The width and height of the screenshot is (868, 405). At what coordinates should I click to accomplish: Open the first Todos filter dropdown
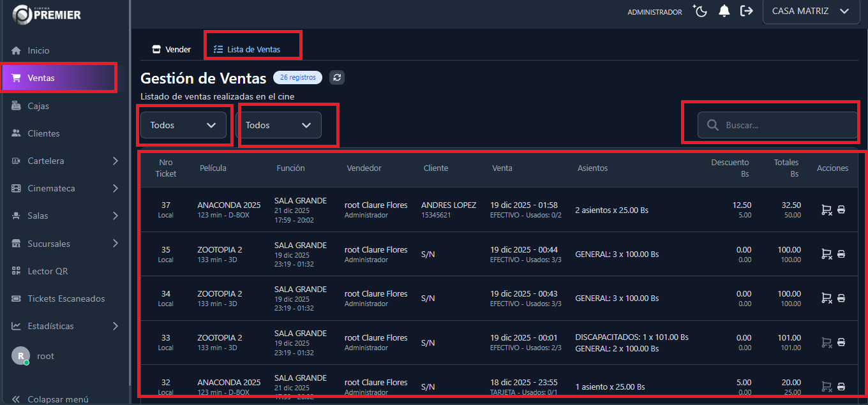pyautogui.click(x=183, y=125)
